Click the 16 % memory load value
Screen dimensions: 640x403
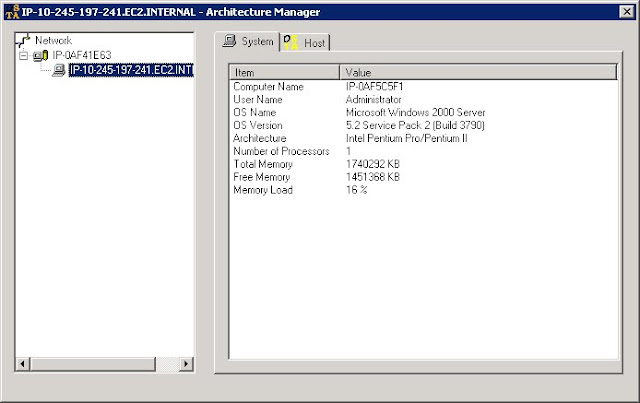[357, 190]
